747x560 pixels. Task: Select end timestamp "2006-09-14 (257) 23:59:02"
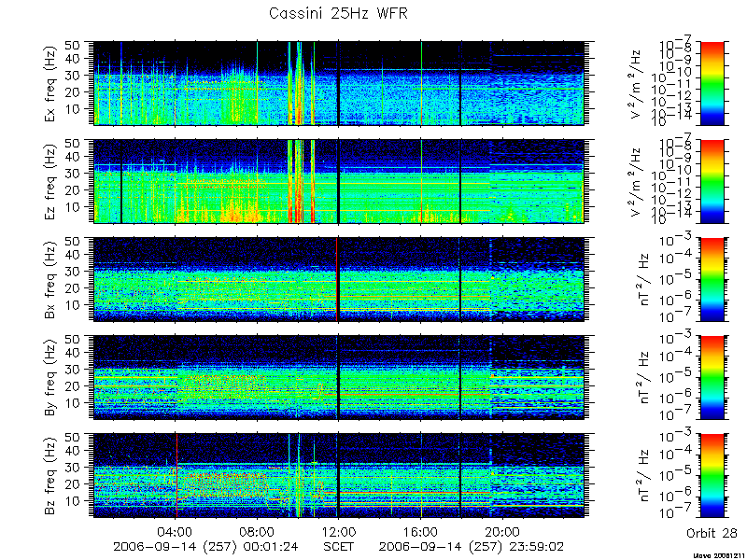pos(472,546)
